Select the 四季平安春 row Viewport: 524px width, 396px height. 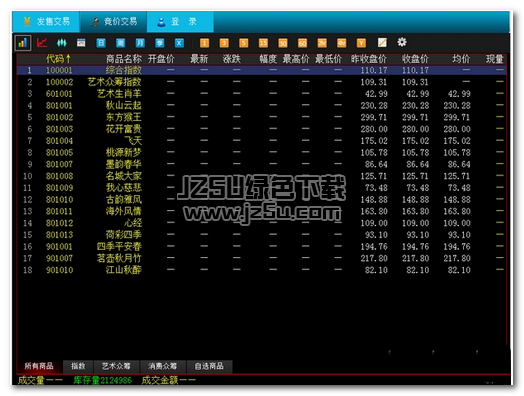click(x=262, y=247)
